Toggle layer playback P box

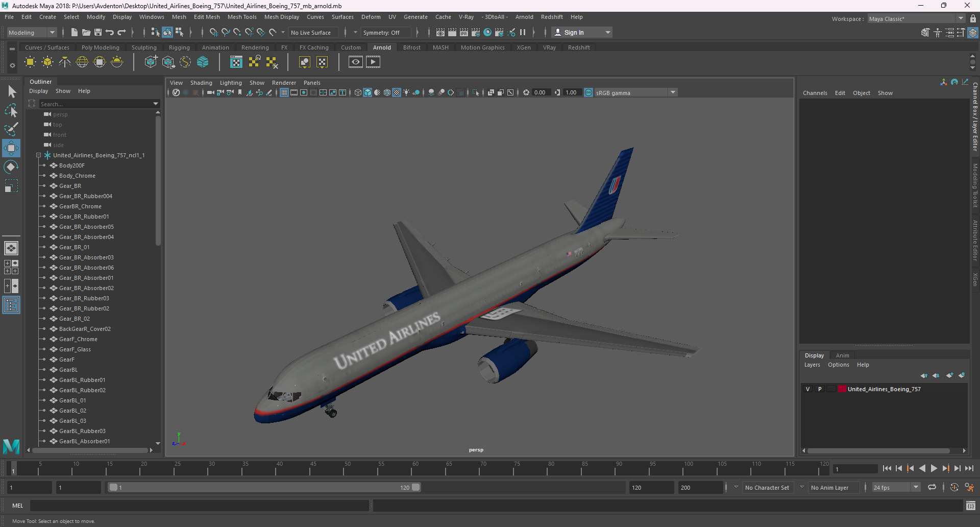(820, 389)
